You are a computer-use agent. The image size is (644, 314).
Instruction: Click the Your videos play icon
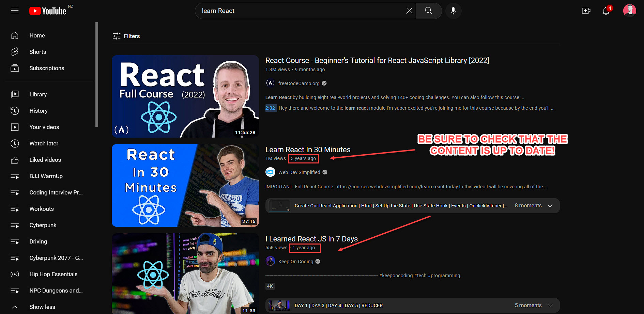click(x=15, y=127)
